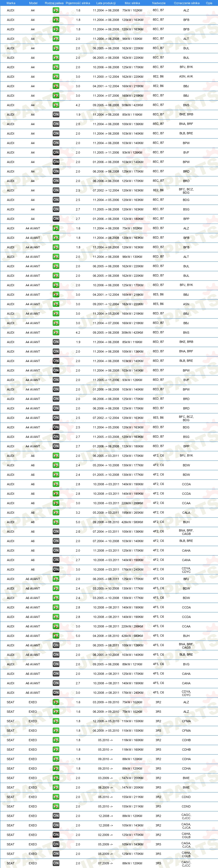Click the diesel ON icon in the A4 BNA, BRF row

[56, 124]
